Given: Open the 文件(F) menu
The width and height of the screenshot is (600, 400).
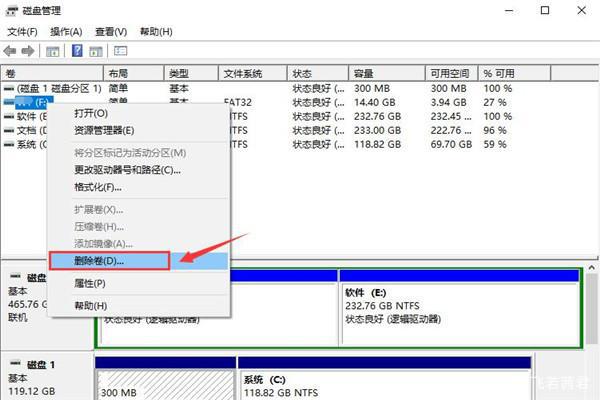Looking at the screenshot, I should 22,32.
